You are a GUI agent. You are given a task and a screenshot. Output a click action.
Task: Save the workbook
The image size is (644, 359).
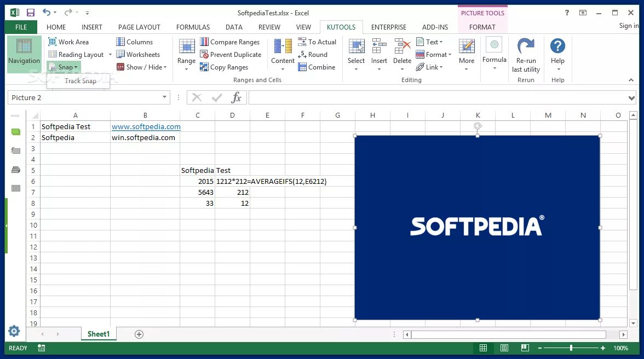click(x=31, y=13)
